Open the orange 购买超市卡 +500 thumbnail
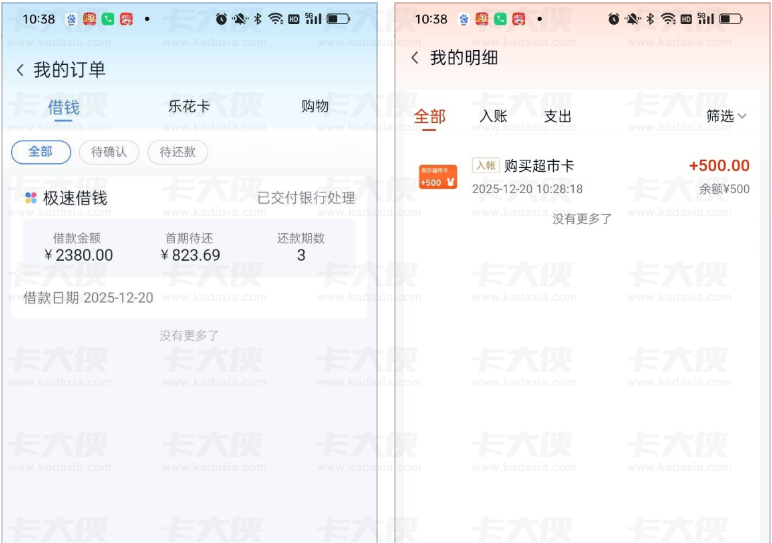The image size is (772, 543). click(438, 177)
